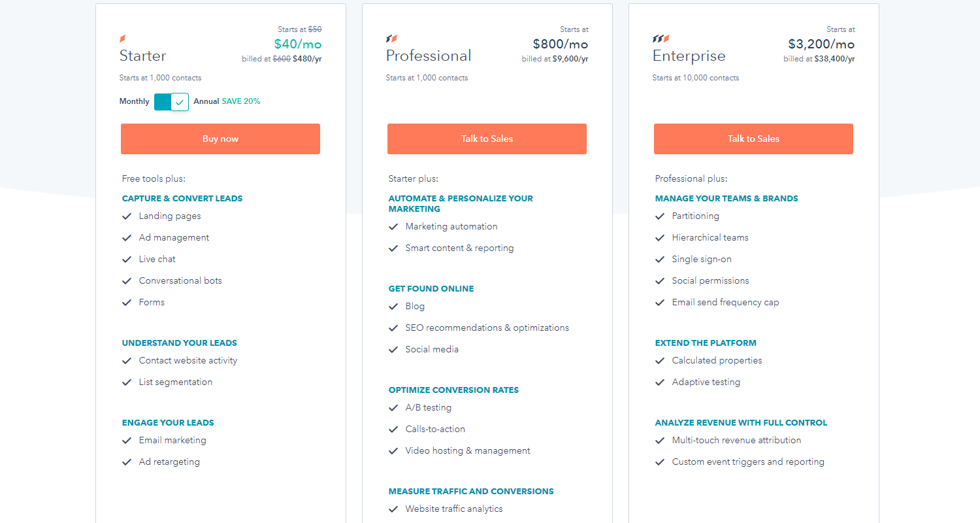Viewport: 980px width, 523px height.
Task: Click the Professional plan double-sprocket icon
Action: click(391, 39)
